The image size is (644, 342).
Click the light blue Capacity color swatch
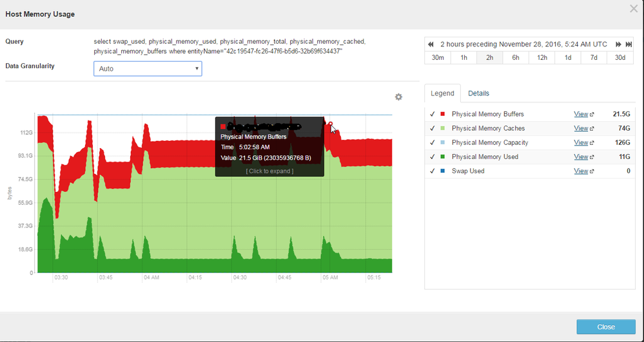pos(442,142)
